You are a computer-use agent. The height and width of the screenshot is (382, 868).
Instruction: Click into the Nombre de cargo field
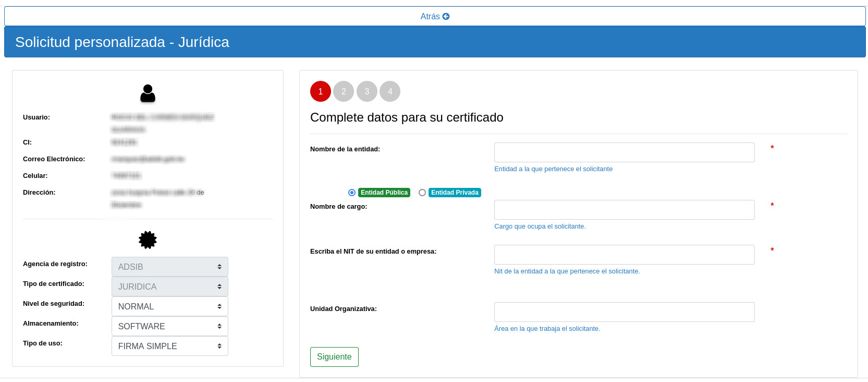(624, 210)
